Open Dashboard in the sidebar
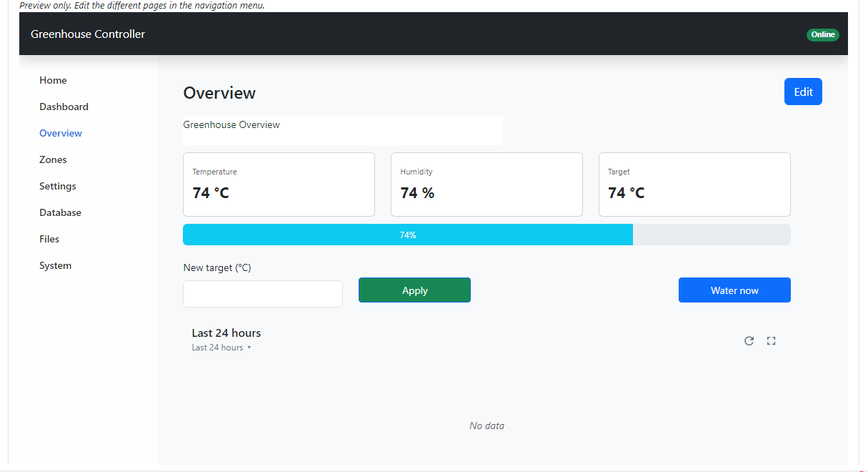This screenshot has width=868, height=472. [64, 107]
